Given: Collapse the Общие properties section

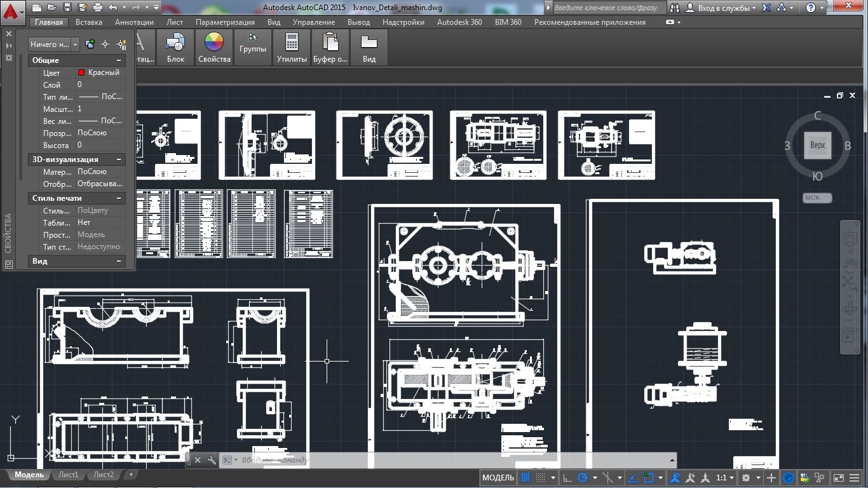Looking at the screenshot, I should 118,60.
